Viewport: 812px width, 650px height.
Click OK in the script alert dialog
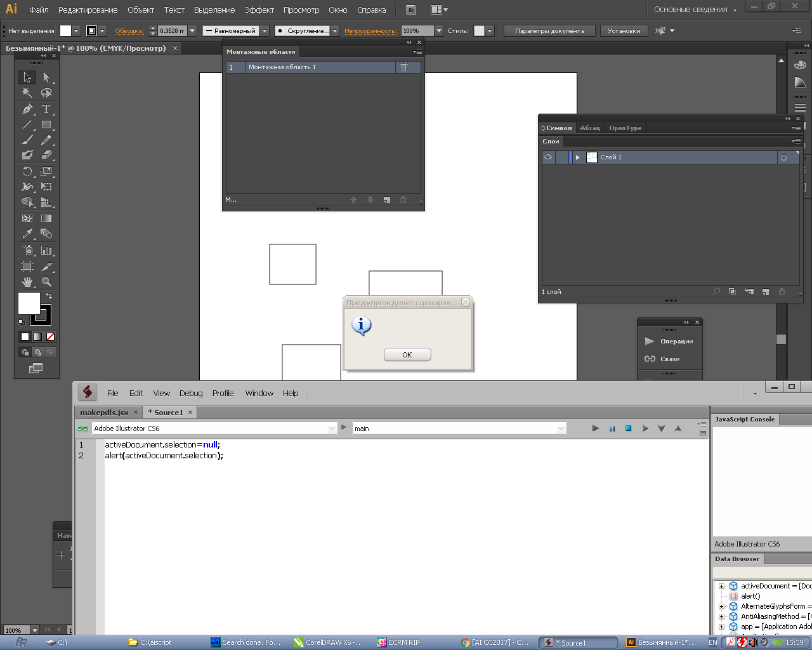407,355
